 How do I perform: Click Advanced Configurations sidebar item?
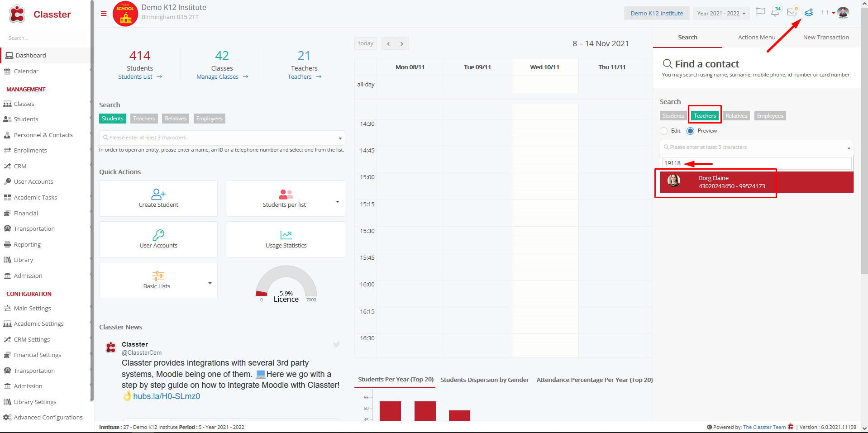tap(48, 417)
